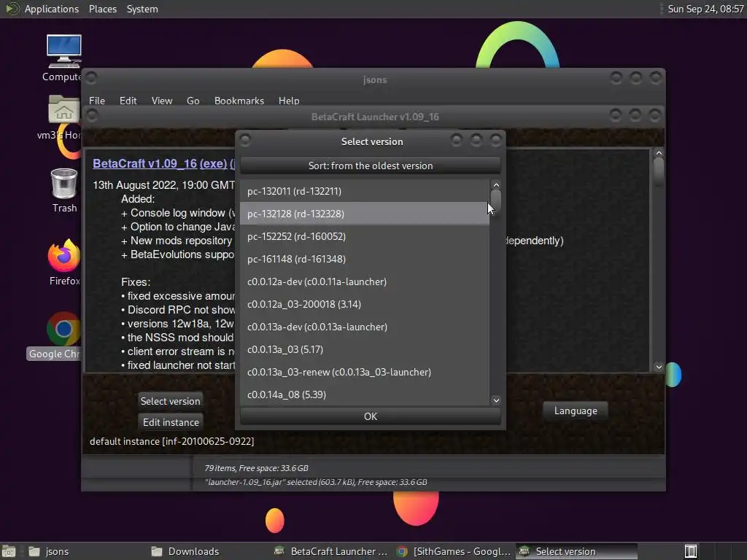Select version c0.0.13a-dev (c0.0.13a-launcher)
This screenshot has width=747, height=560.
(365, 327)
